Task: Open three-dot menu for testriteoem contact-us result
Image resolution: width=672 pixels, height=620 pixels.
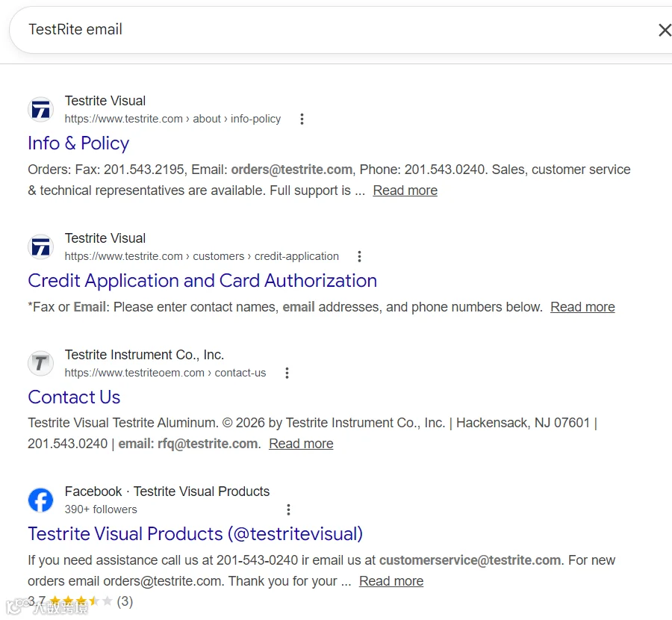Action: [287, 373]
